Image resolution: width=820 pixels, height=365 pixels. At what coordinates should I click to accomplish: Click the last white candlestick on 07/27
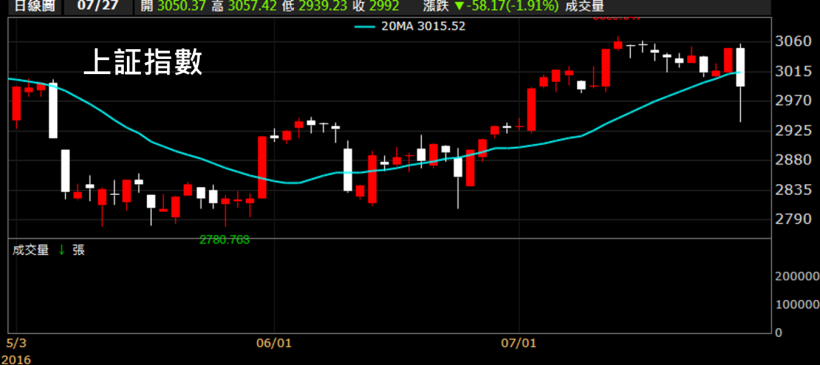click(741, 67)
